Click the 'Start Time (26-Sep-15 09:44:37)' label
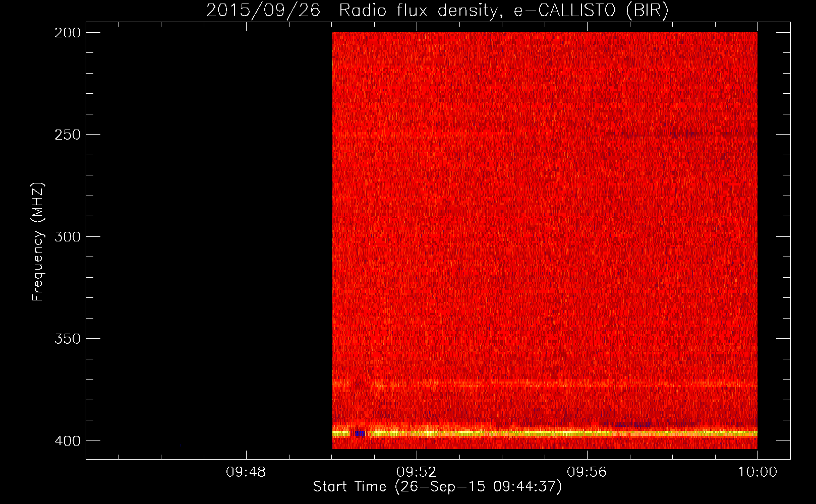Screen dimensions: 816x504 tap(437, 487)
